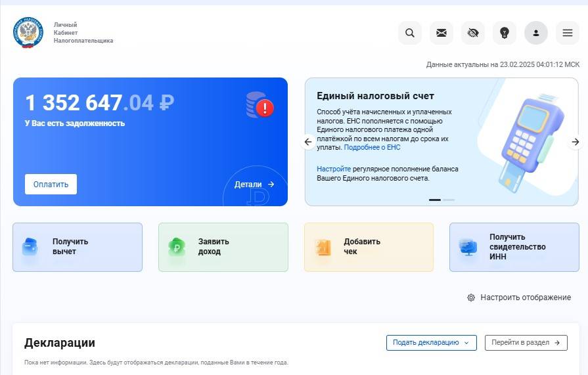This screenshot has height=375, width=588.
Task: Expand the Подать декларацию dropdown
Action: (x=431, y=342)
